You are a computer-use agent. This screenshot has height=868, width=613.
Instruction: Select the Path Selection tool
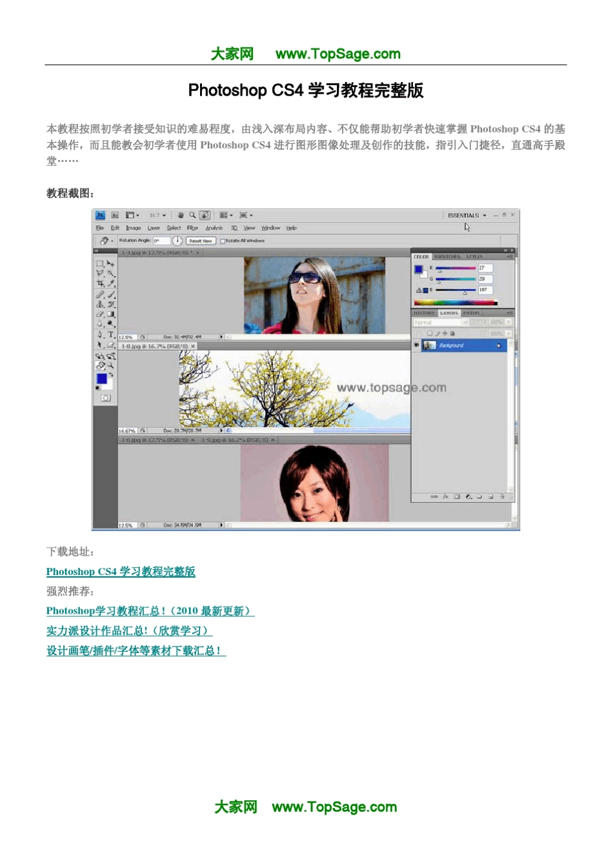[100, 345]
